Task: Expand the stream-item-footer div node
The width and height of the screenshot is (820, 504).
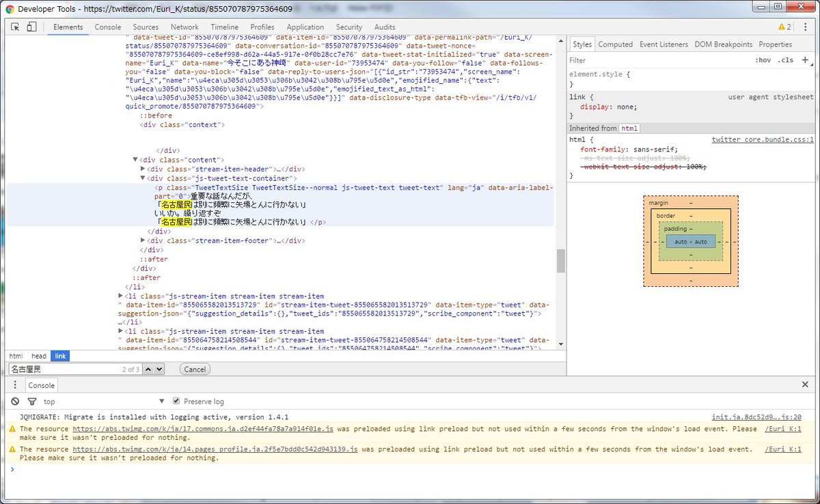Action: pyautogui.click(x=143, y=240)
